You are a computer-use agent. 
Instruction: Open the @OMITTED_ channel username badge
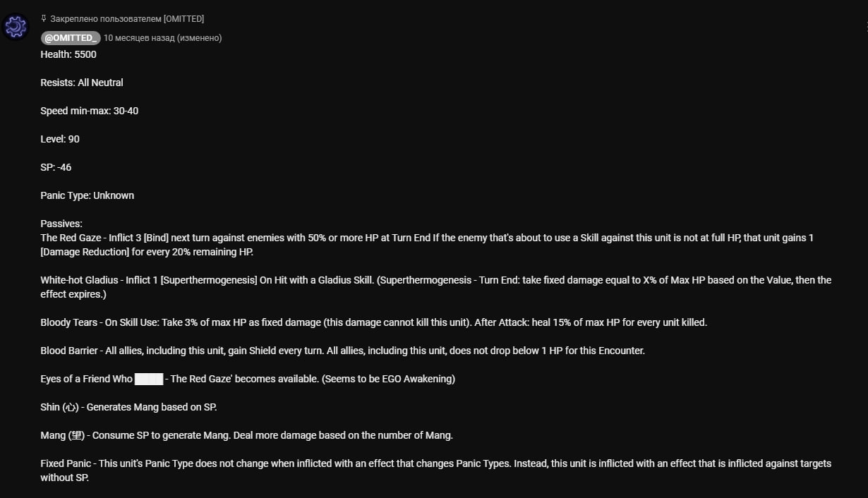71,38
